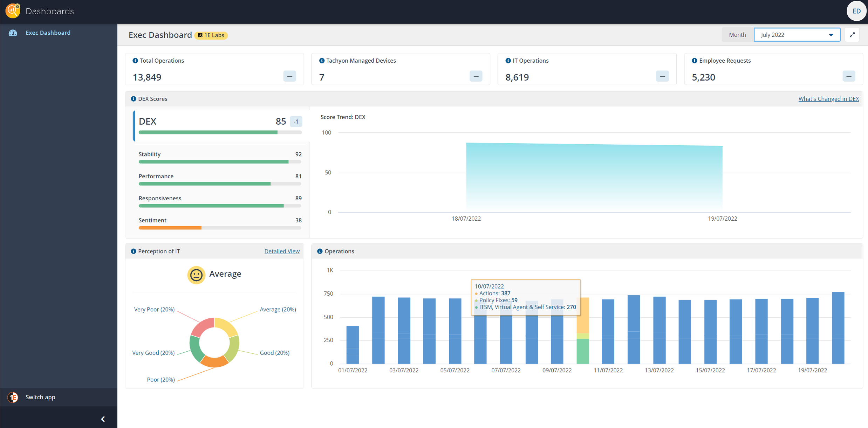This screenshot has height=428, width=868.
Task: Open Exec Dashboard in the sidebar
Action: [48, 33]
